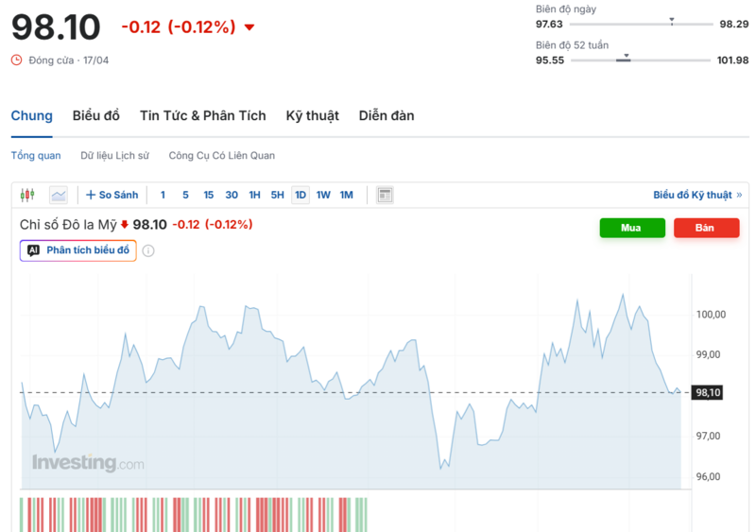Switch to the area chart icon
This screenshot has width=756, height=532.
coord(59,195)
